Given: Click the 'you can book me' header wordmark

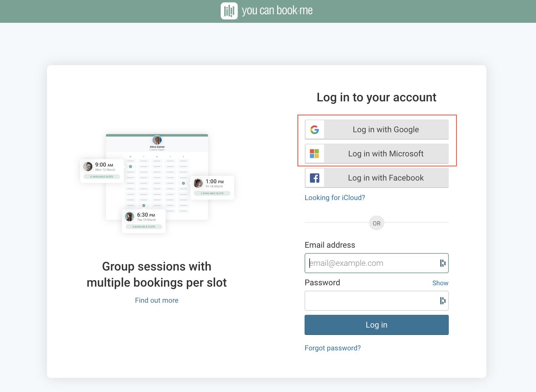Looking at the screenshot, I should tap(277, 10).
